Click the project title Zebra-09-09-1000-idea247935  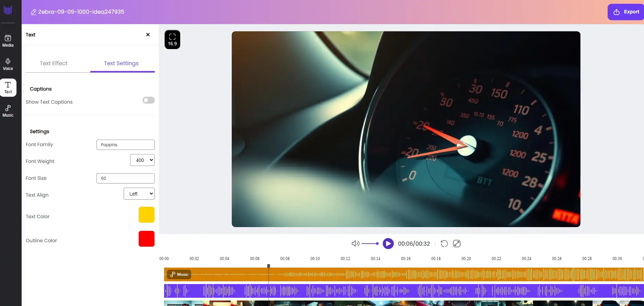click(81, 12)
